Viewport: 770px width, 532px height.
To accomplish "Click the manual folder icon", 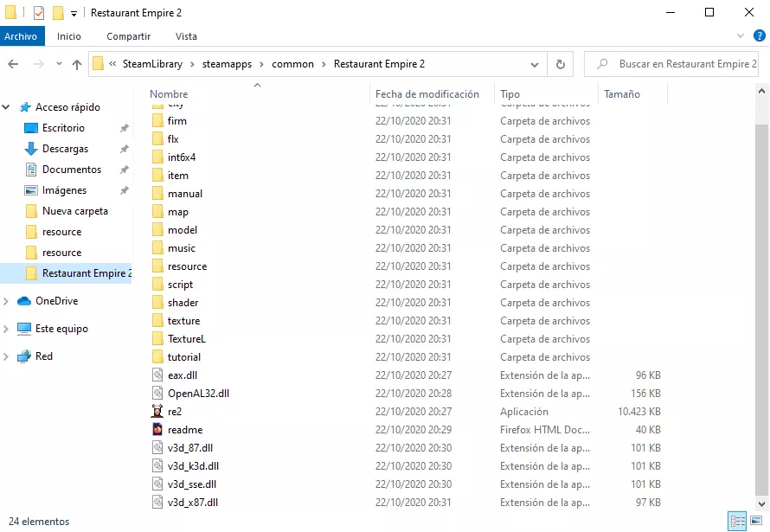I will (157, 194).
